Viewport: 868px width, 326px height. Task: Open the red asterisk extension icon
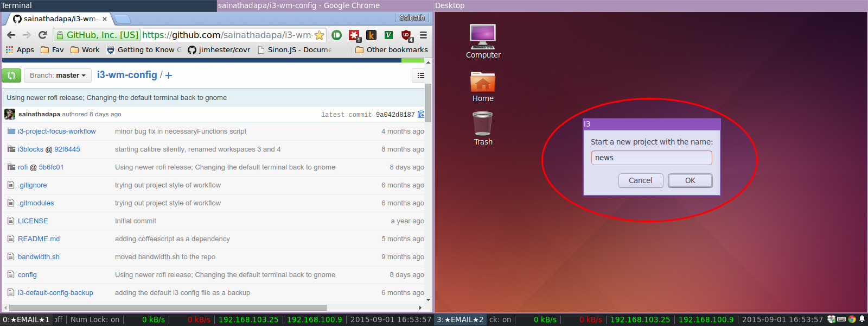354,35
